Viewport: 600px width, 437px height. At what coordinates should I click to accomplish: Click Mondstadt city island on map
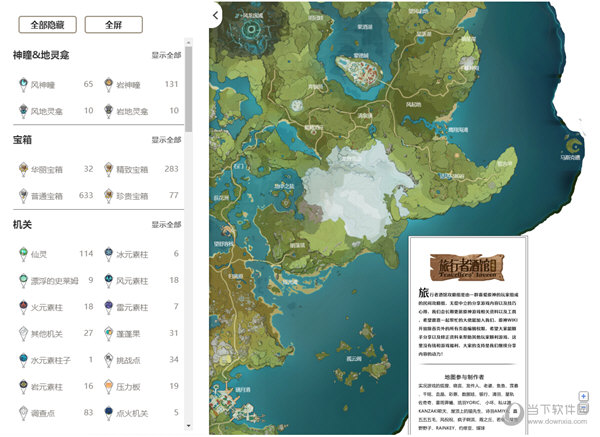tap(359, 72)
